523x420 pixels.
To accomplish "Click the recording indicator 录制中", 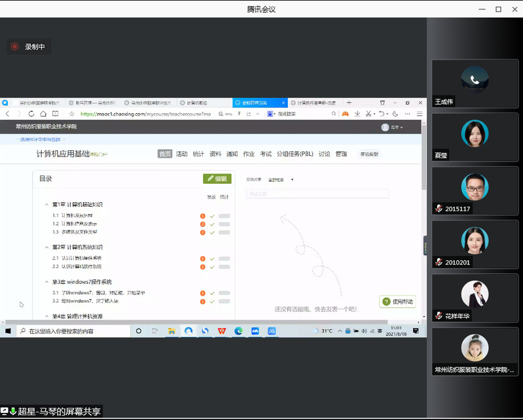I will (29, 46).
